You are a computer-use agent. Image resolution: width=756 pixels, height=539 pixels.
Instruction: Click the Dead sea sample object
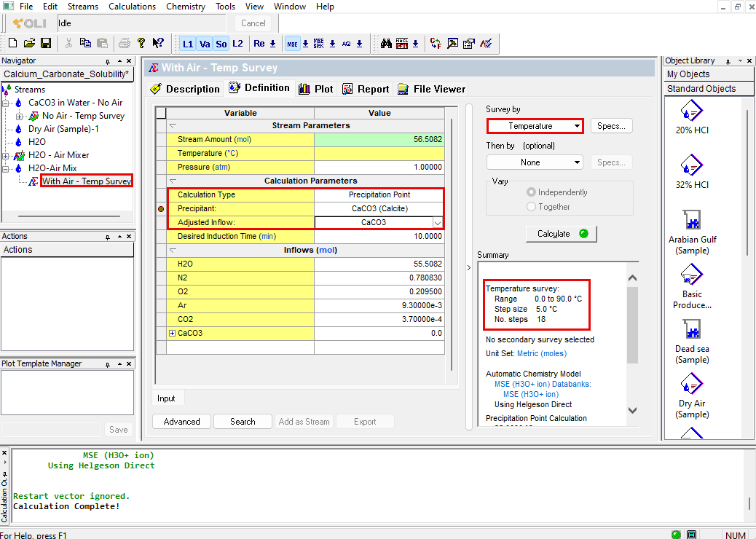point(692,342)
